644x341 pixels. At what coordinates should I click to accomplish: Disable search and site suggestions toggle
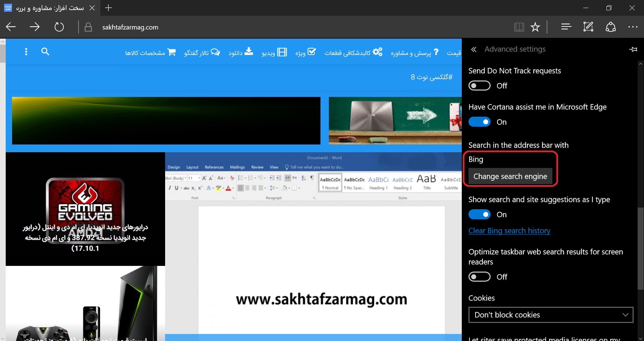479,215
